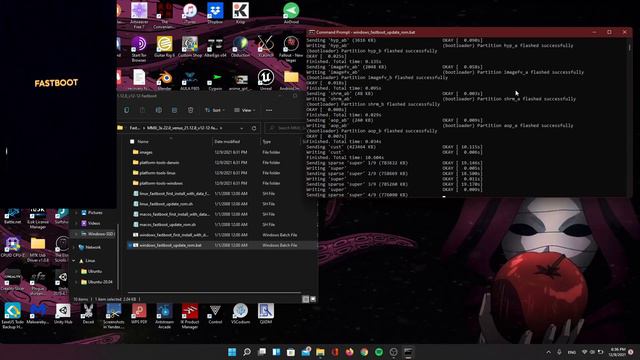Select Ubuntu in the navigation pane
Image resolution: width=640 pixels, height=360 pixels.
91,271
